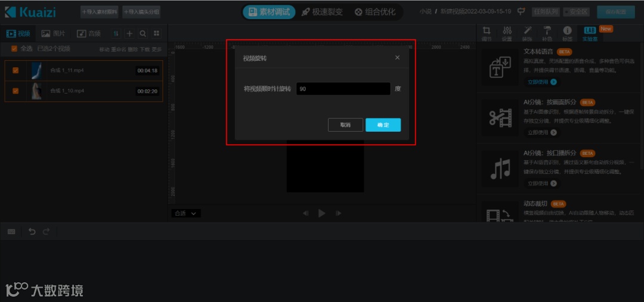Click the 新建视频2022-03-09-15-19 project name
644x302 pixels.
(476, 11)
